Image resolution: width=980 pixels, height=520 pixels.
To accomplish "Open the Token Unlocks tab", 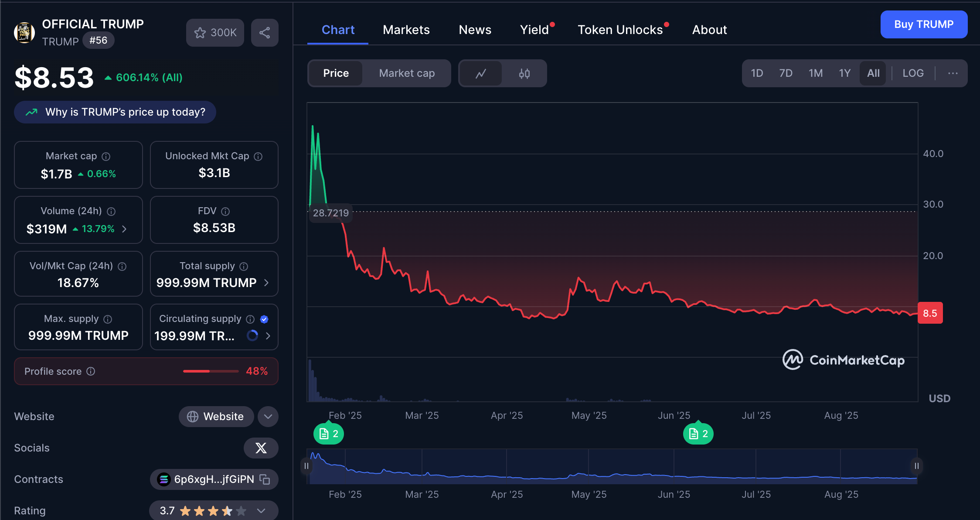I will [620, 30].
